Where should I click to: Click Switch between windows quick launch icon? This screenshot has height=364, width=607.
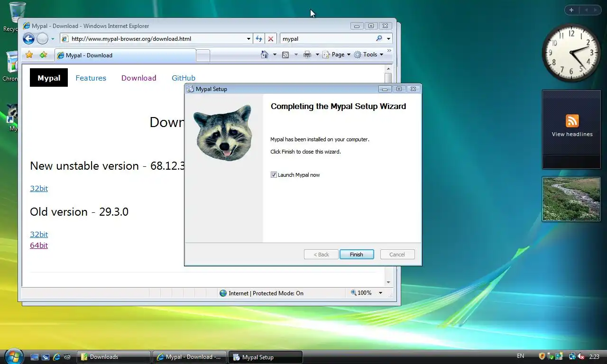click(x=46, y=357)
